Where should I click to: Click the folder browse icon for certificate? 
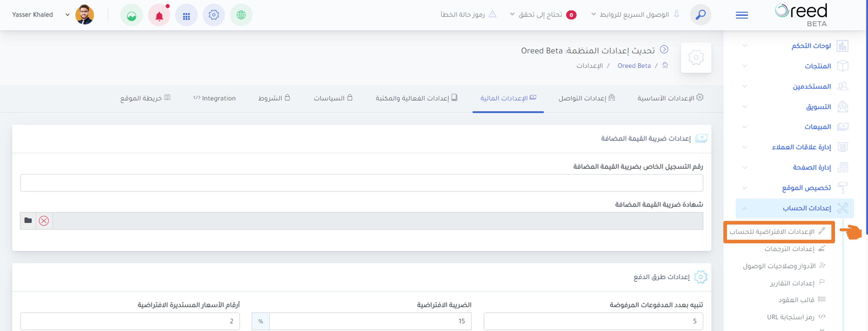pyautogui.click(x=28, y=221)
